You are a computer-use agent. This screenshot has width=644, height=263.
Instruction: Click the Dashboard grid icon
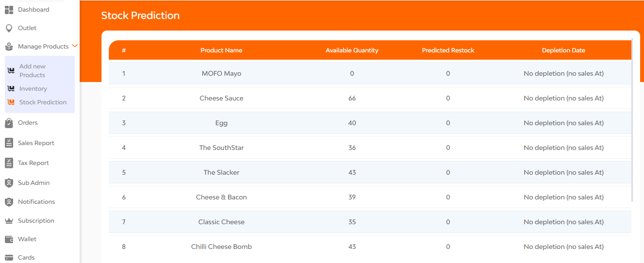coord(9,10)
